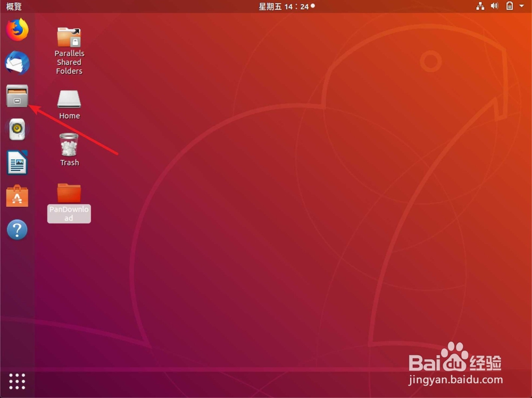The width and height of the screenshot is (532, 398).
Task: Click the battery status icon
Action: [510, 6]
